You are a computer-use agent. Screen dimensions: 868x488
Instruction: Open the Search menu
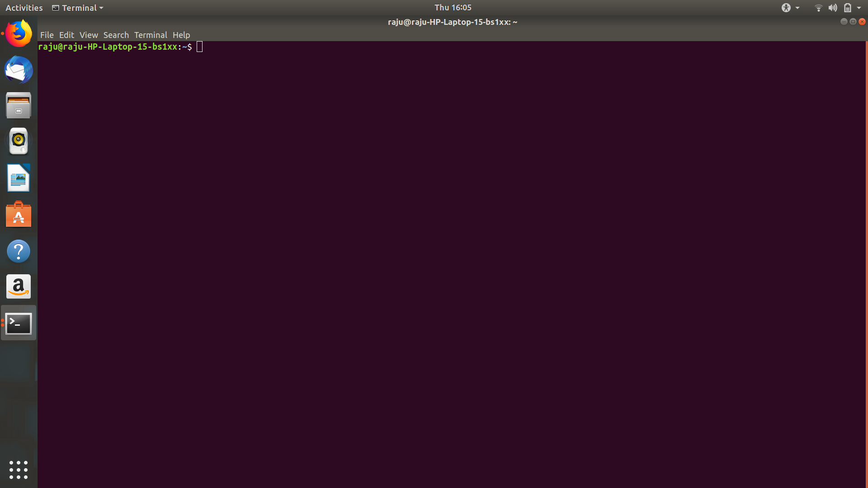(116, 35)
